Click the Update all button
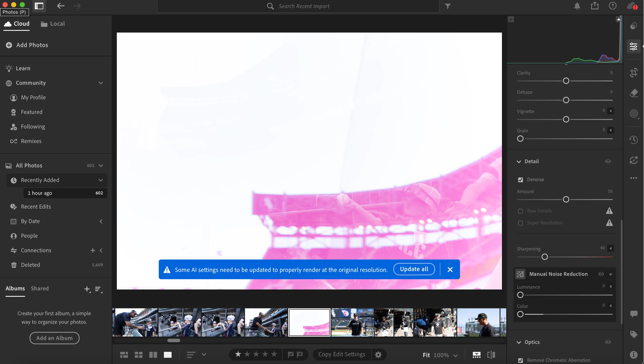 (414, 269)
